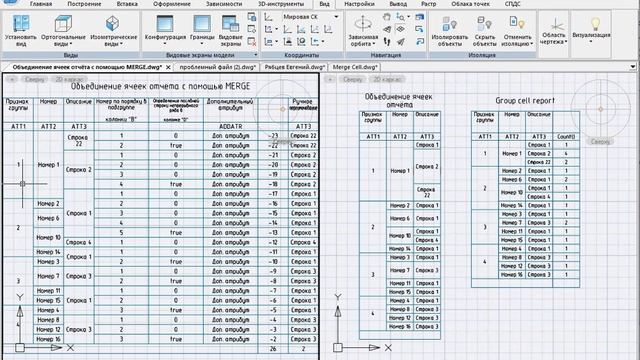Open the Мировая СК coordinate system combo box
Viewport: 640px width, 360px height.
[311, 17]
